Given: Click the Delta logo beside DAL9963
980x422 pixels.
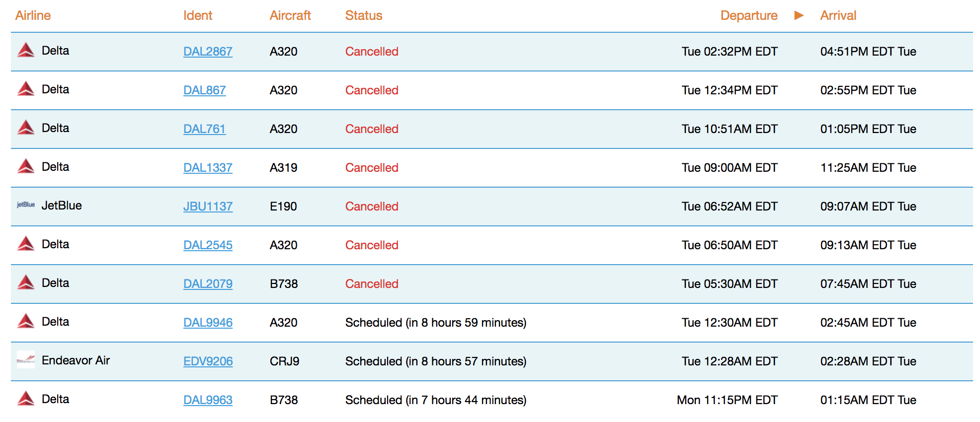Looking at the screenshot, I should tap(26, 399).
